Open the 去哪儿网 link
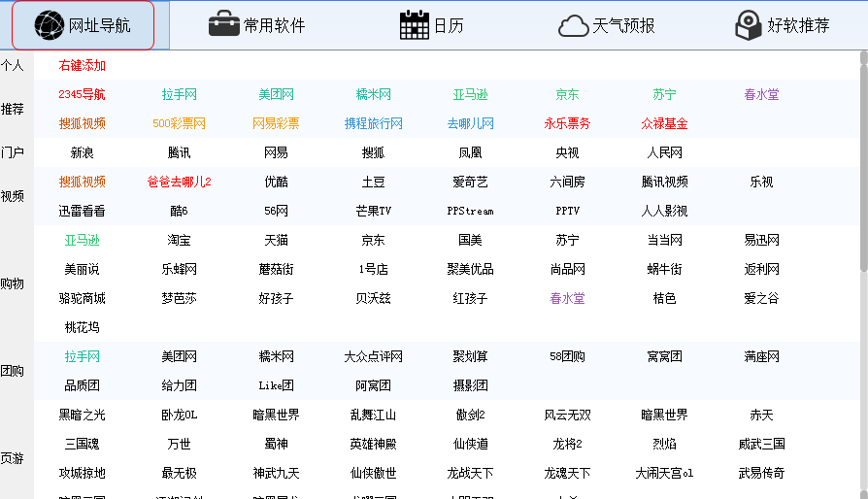Viewport: 868px width, 499px height. click(x=470, y=123)
